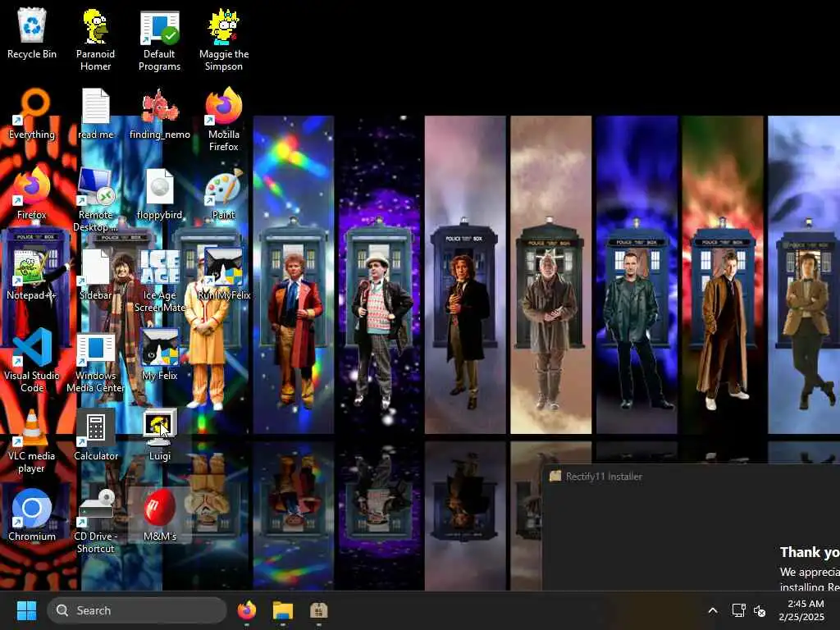The width and height of the screenshot is (840, 630).
Task: Select the Sidebar desktop shortcut
Action: (x=95, y=276)
